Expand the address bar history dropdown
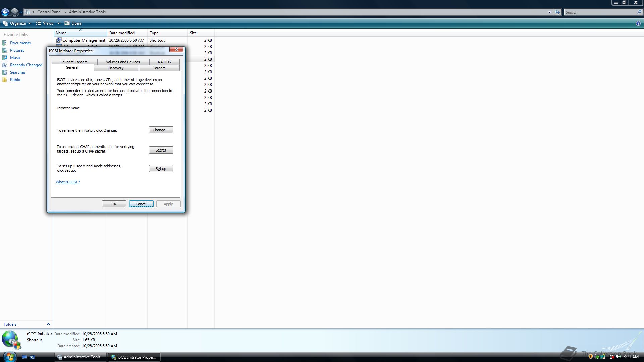Image resolution: width=644 pixels, height=362 pixels. (550, 12)
